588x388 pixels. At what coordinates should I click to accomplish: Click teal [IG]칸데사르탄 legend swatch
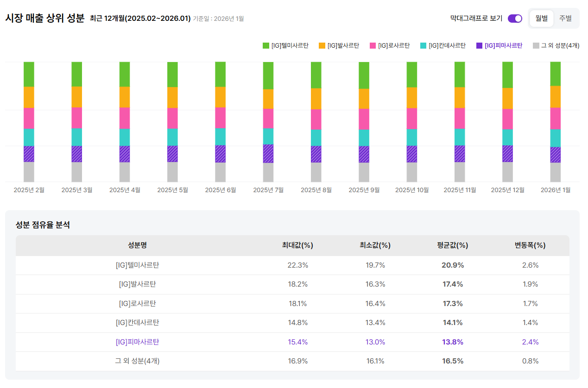coord(424,45)
